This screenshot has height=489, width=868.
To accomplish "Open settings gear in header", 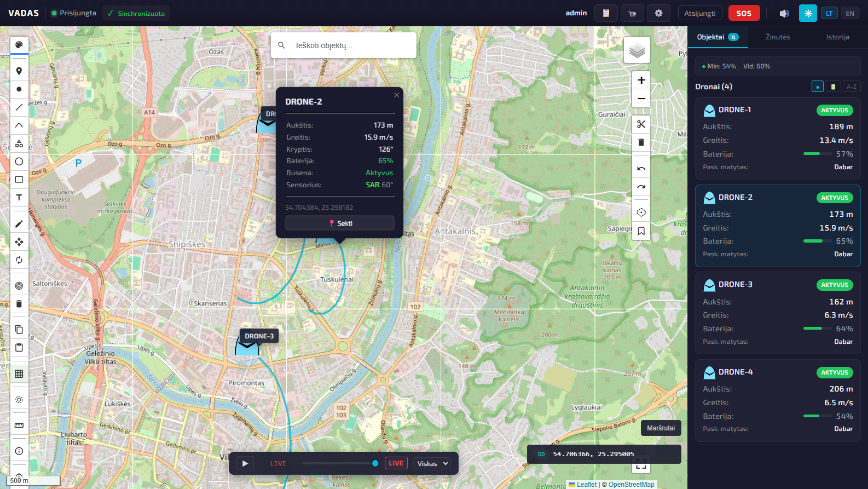I will (658, 13).
